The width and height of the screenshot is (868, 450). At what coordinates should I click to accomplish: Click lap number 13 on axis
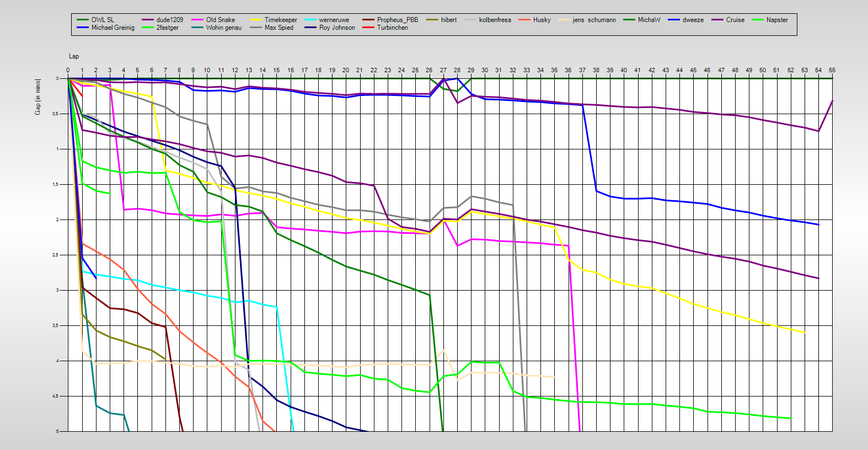coord(249,70)
